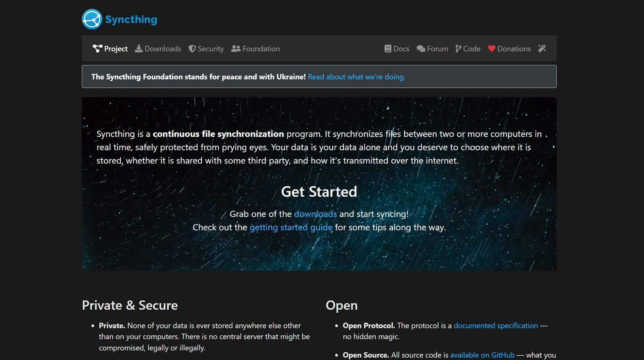Click the Syncthing logo
Viewport: 644px width, 360px height.
point(92,19)
